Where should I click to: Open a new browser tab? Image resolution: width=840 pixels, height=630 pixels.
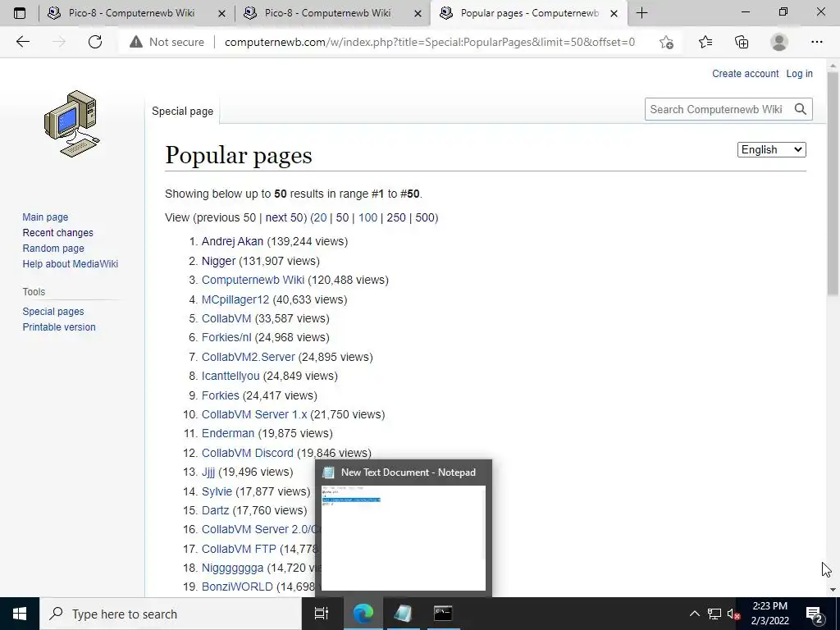click(641, 13)
